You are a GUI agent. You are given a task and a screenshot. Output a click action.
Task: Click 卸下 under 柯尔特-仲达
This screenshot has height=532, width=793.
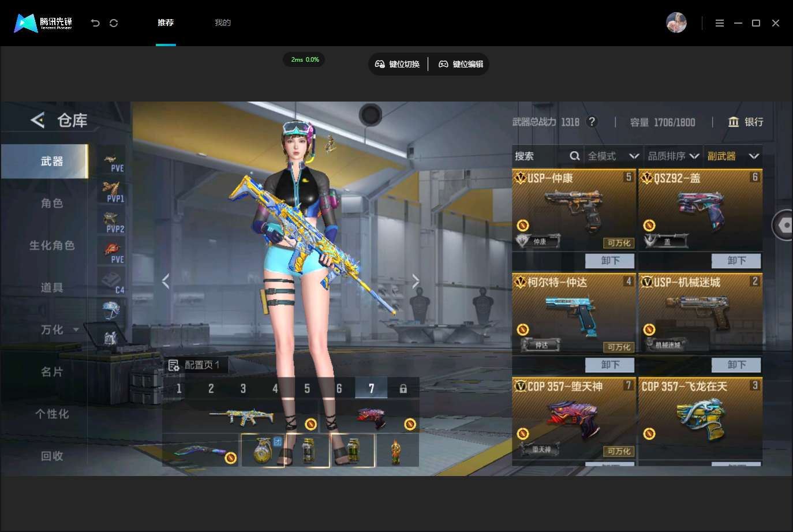click(x=609, y=365)
